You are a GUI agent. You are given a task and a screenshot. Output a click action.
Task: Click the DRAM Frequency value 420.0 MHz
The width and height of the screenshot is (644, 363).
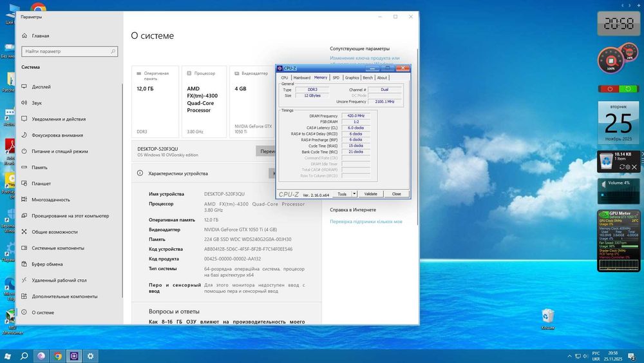click(355, 116)
